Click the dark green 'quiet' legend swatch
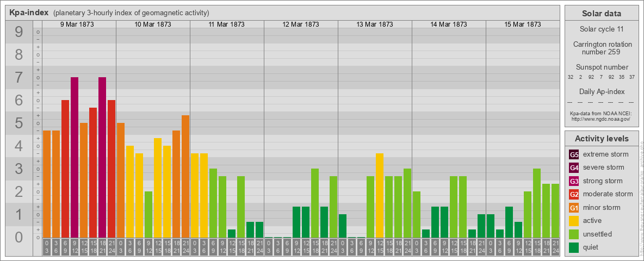The width and height of the screenshot is (644, 261). (574, 247)
